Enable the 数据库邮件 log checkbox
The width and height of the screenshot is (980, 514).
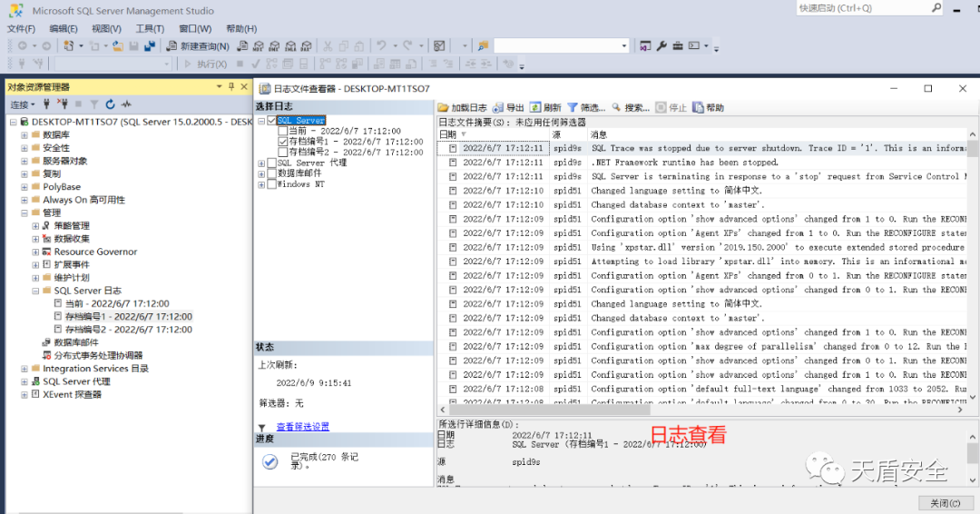coord(272,173)
